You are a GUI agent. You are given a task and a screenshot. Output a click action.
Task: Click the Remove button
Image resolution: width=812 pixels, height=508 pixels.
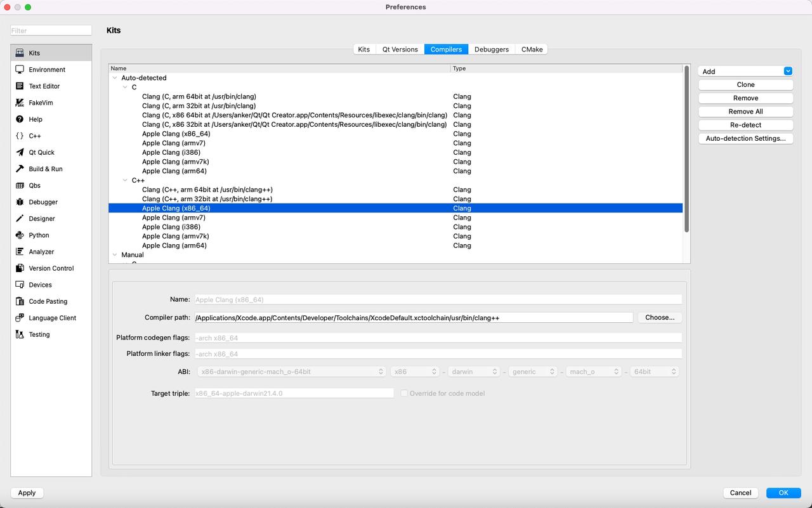745,98
